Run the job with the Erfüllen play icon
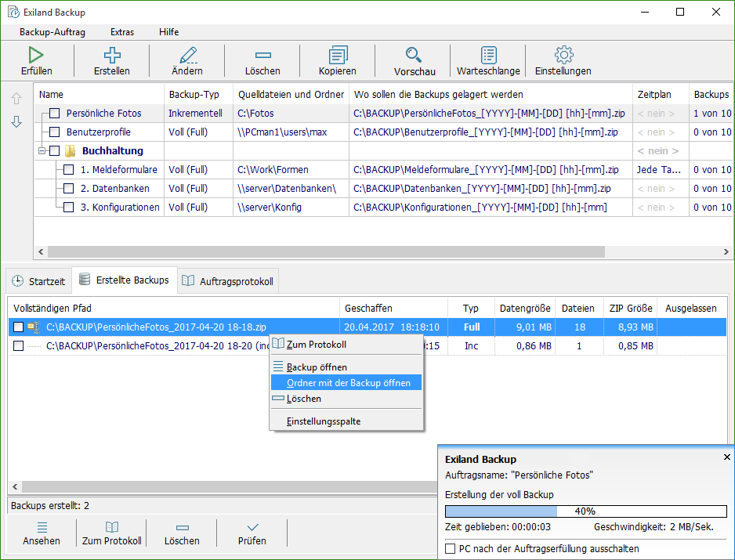 click(x=36, y=55)
